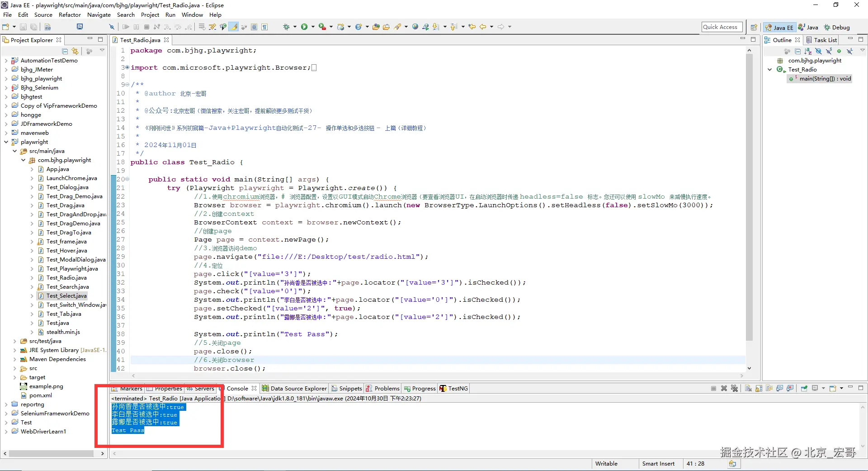Open the Run button dropdown arrow

pyautogui.click(x=312, y=27)
